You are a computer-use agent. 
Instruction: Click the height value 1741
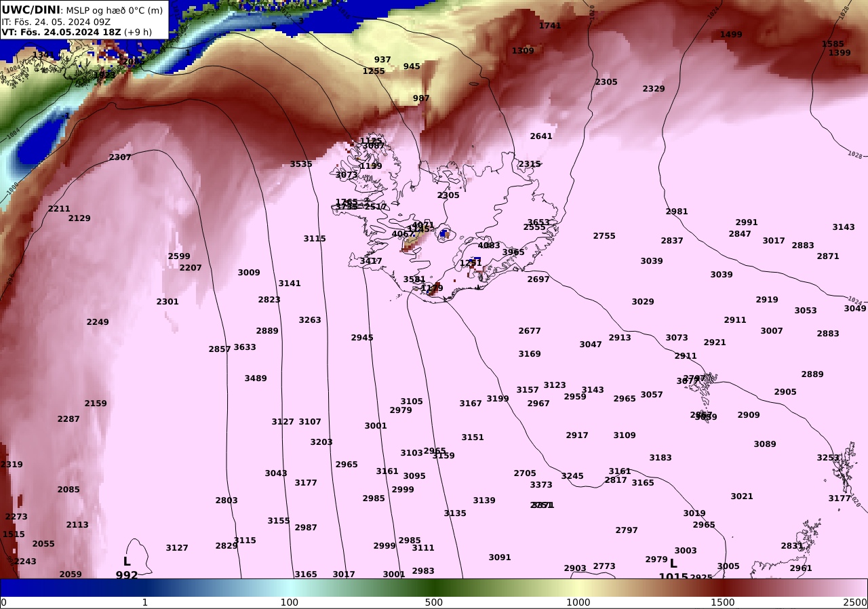[x=550, y=26]
